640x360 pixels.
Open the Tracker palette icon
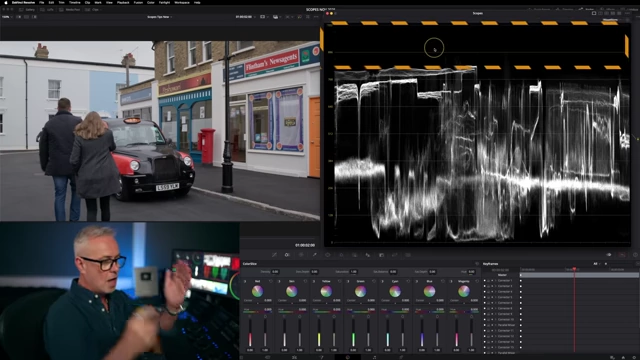click(341, 255)
